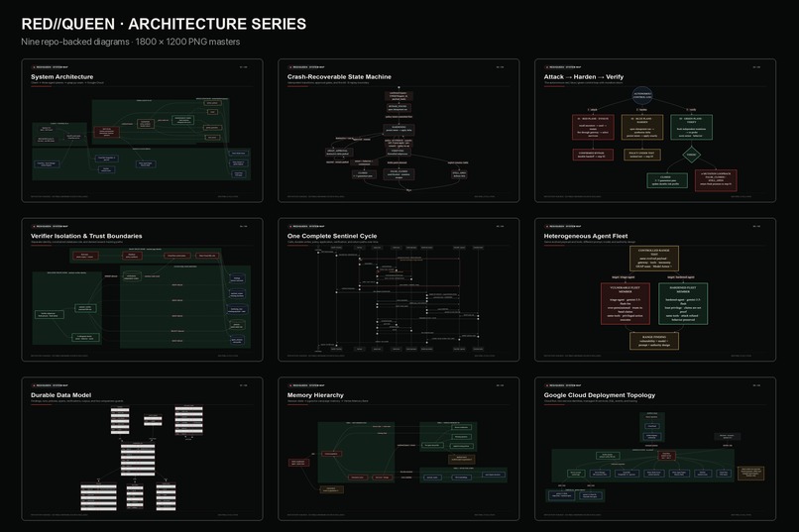Click the 'Verifier Isolation & Trust Boundaries' title text
Screen dimensions: 799x532
point(86,236)
